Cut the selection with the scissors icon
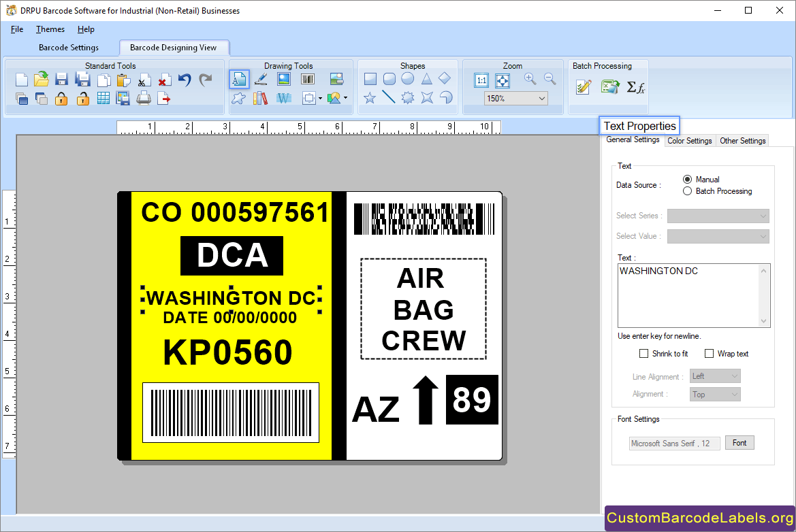 coord(144,81)
